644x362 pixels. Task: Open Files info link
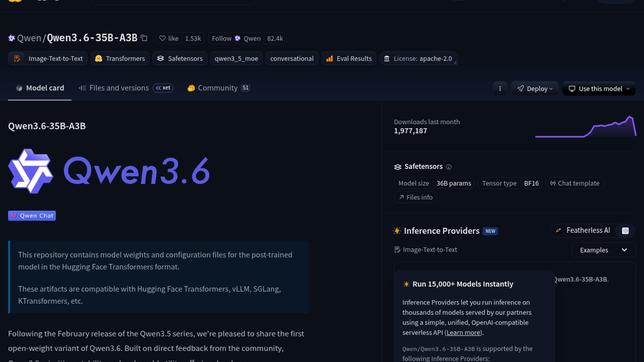tap(415, 197)
